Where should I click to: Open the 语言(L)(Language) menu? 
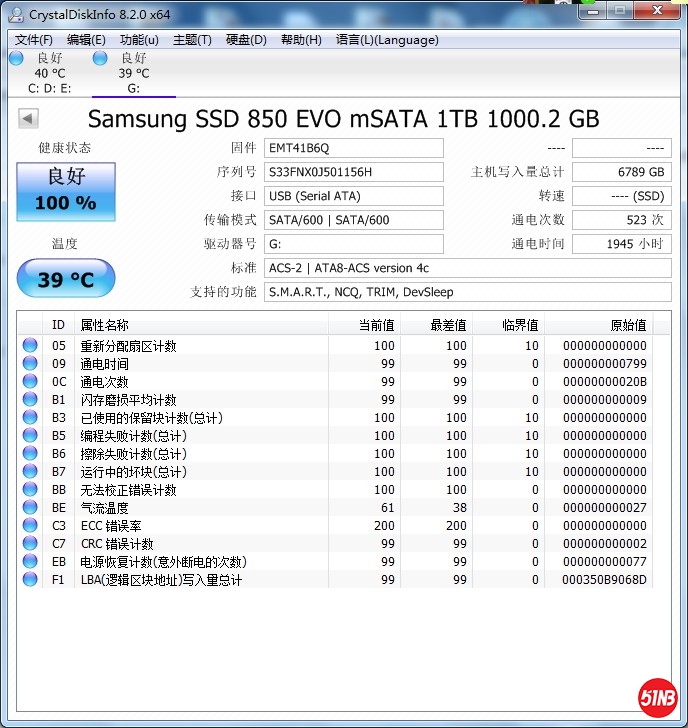(387, 40)
